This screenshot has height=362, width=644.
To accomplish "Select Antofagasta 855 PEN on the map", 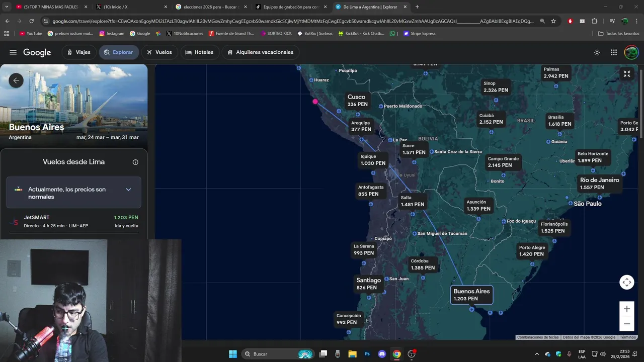I will (370, 191).
